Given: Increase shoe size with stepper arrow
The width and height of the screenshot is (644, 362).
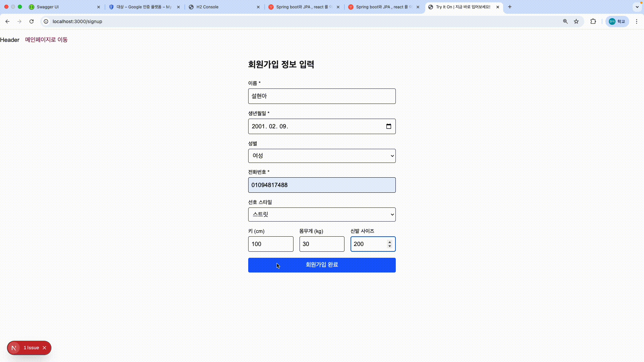Looking at the screenshot, I should coord(389,242).
